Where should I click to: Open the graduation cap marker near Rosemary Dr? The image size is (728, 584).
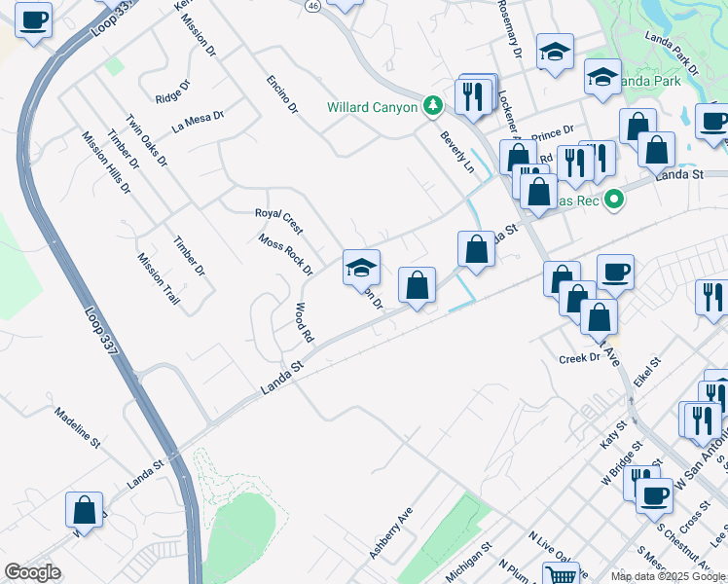[555, 52]
